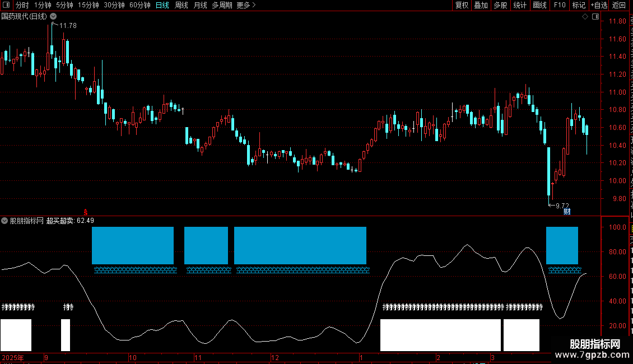Image resolution: width=633 pixels, height=364 pixels.
Task: Click the red S marker on chart
Action: (x=86, y=212)
